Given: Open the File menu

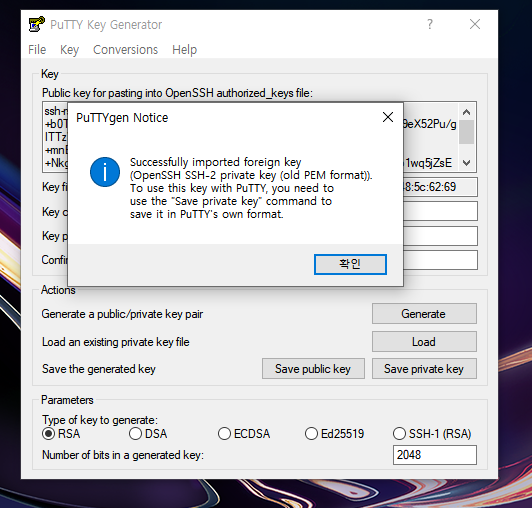Looking at the screenshot, I should (x=37, y=50).
